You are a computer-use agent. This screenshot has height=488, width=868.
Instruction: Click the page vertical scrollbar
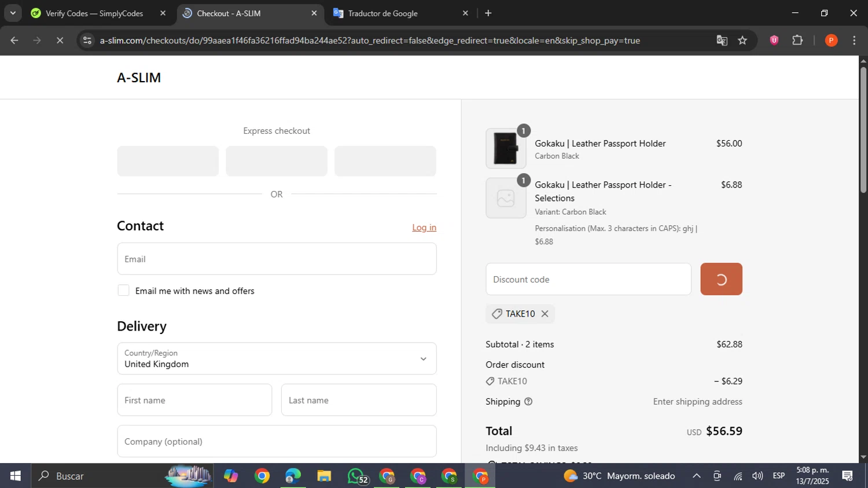click(863, 130)
